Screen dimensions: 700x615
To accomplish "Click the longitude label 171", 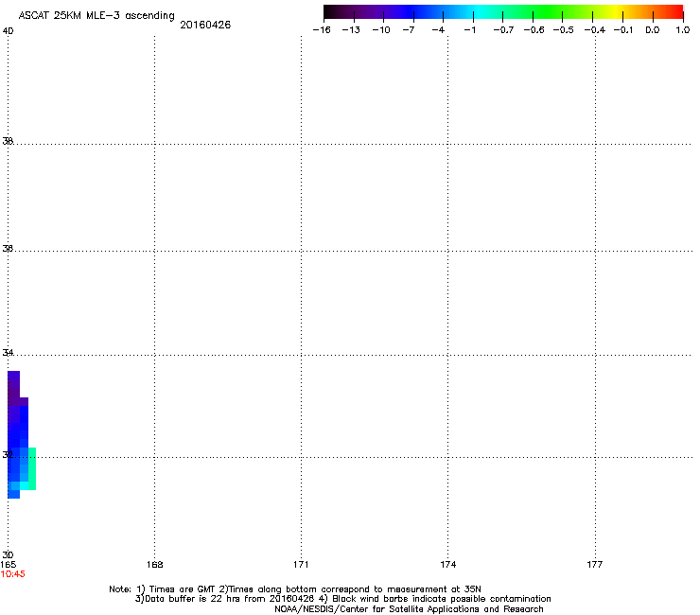I will pos(301,565).
